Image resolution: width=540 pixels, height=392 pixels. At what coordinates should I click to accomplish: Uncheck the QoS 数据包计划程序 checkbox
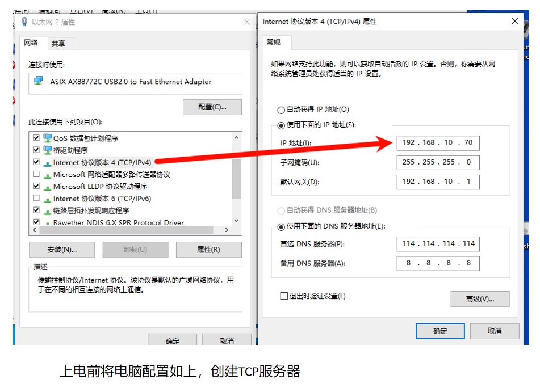(x=36, y=138)
